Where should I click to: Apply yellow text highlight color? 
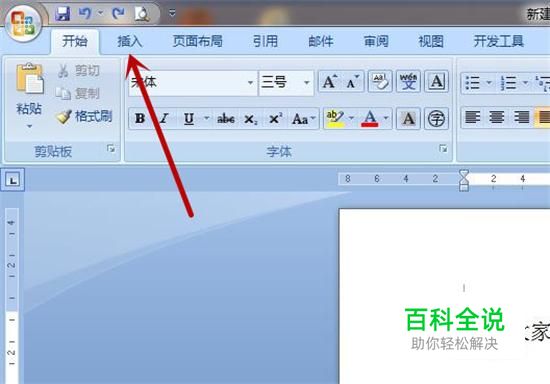click(x=335, y=119)
